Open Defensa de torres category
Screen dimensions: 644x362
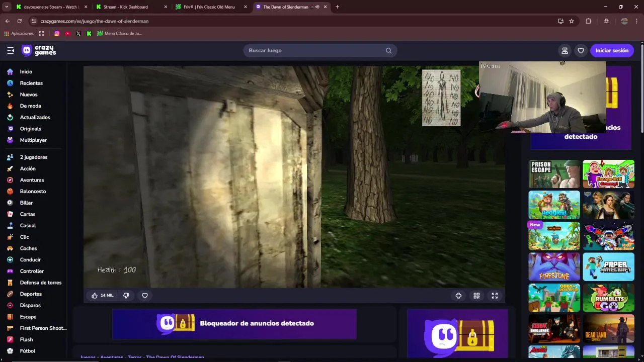tap(41, 283)
